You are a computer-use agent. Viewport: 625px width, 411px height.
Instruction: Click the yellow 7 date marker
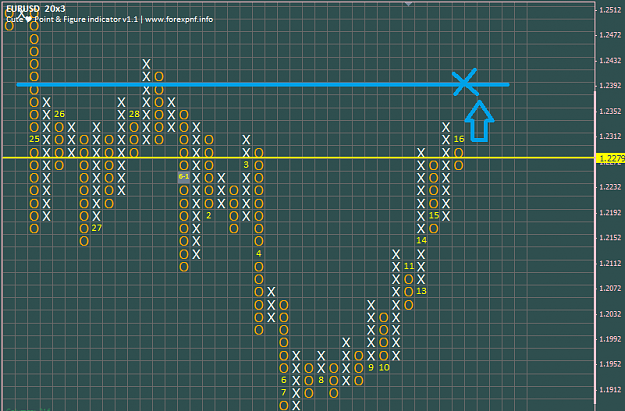[x=283, y=392]
